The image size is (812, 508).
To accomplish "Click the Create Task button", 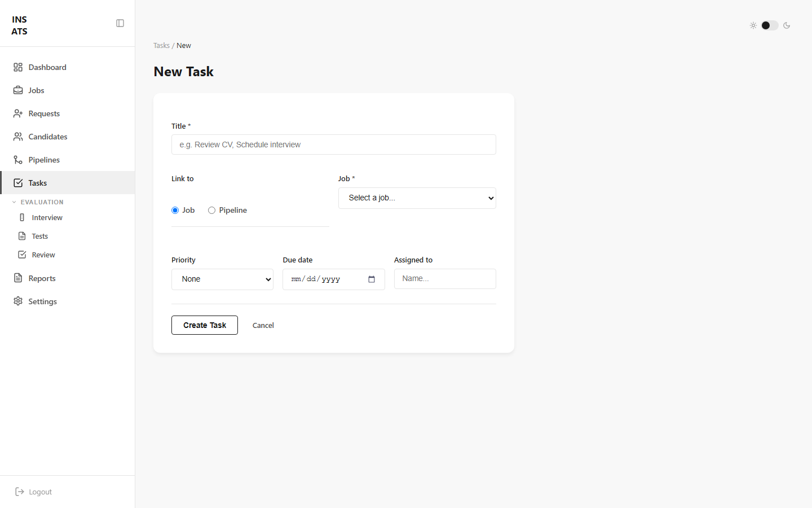I will [x=205, y=325].
